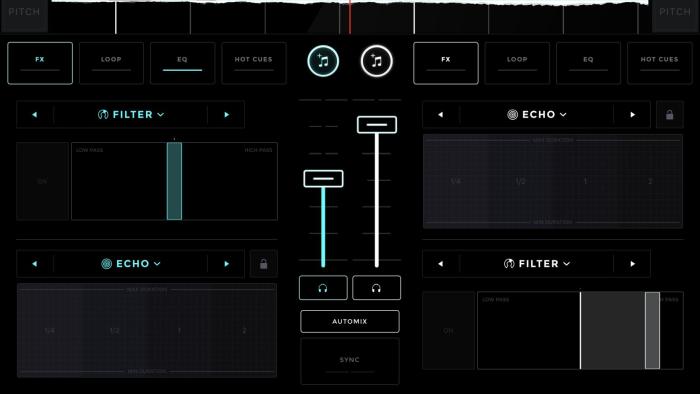The height and width of the screenshot is (394, 700).
Task: Open the right PITCH panel
Action: click(675, 16)
